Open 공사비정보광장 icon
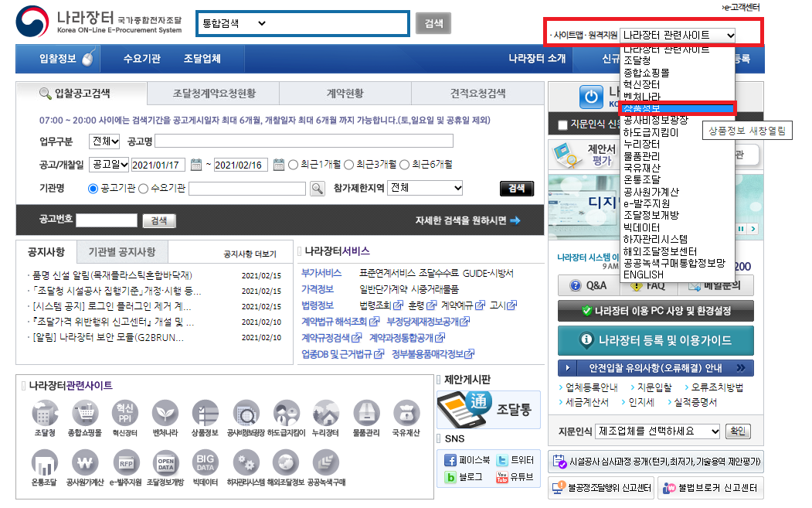Screen dimensions: 812x508 point(246,413)
